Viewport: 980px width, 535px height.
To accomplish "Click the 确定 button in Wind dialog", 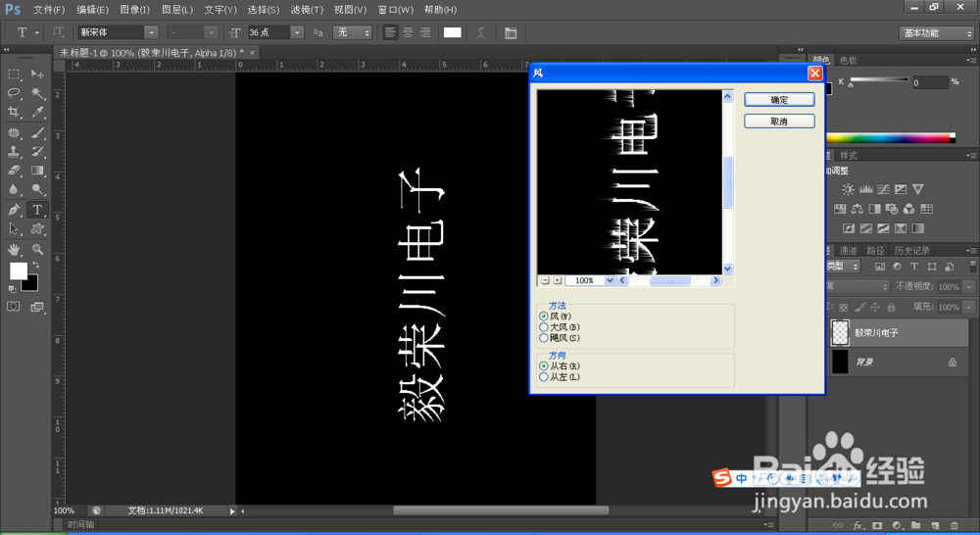I will click(779, 99).
